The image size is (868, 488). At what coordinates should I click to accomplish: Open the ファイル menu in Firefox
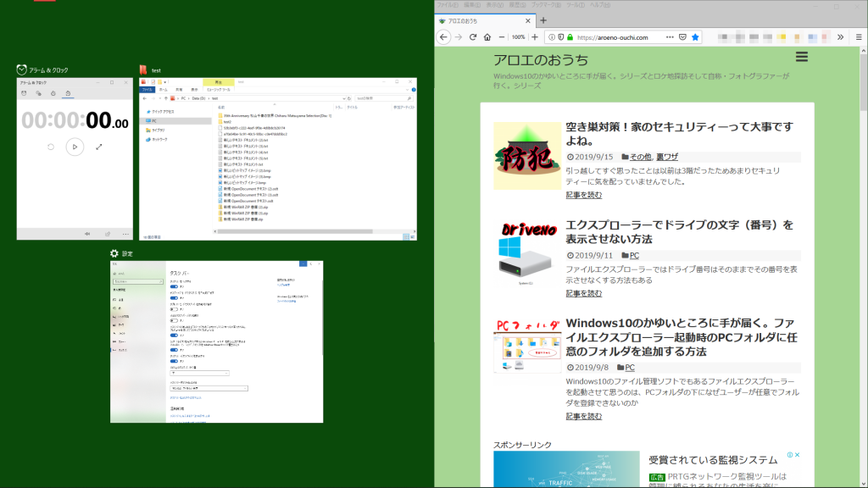click(x=447, y=5)
